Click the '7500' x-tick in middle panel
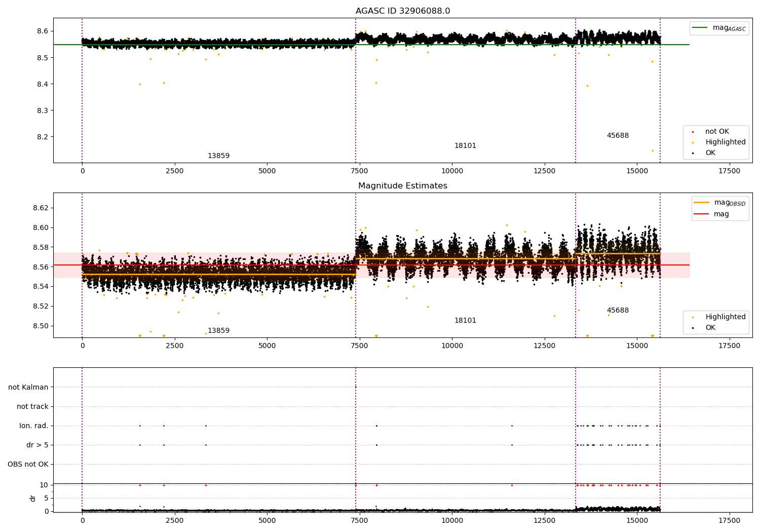This screenshot has width=760, height=532. pyautogui.click(x=359, y=346)
